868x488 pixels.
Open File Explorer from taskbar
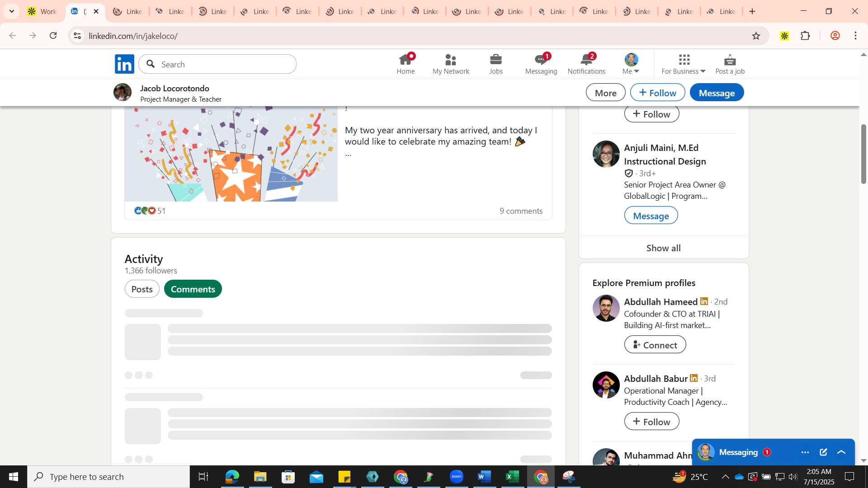tap(260, 477)
